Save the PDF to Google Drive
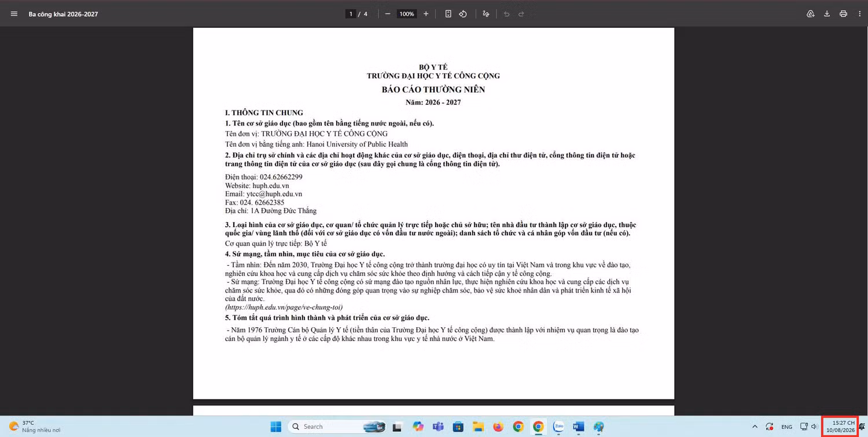This screenshot has width=868, height=437. [x=811, y=14]
